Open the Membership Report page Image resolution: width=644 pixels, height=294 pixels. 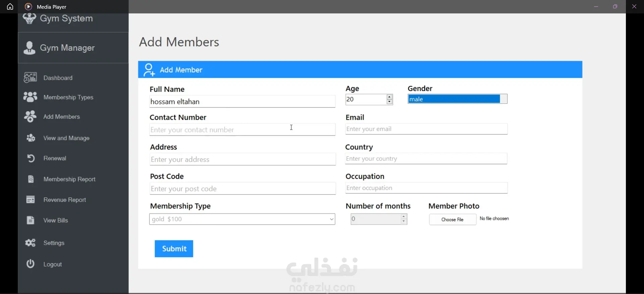(x=69, y=179)
